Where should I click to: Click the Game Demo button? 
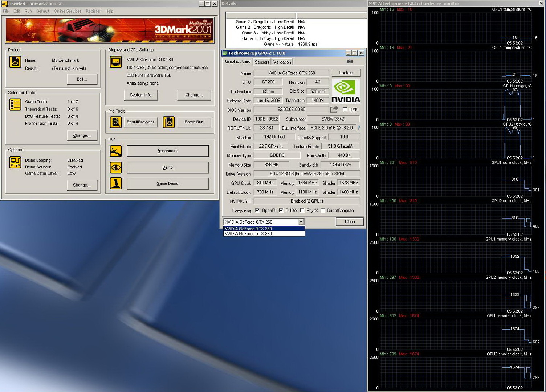168,184
